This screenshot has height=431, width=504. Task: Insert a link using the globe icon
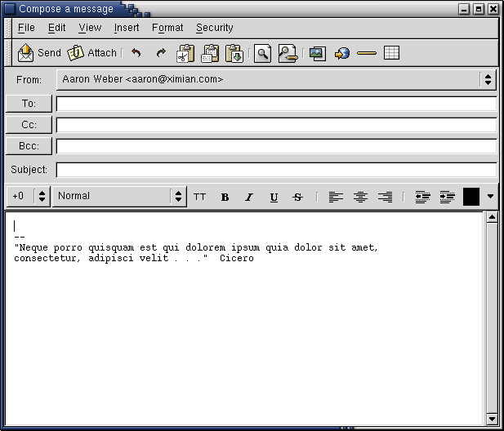coord(342,53)
